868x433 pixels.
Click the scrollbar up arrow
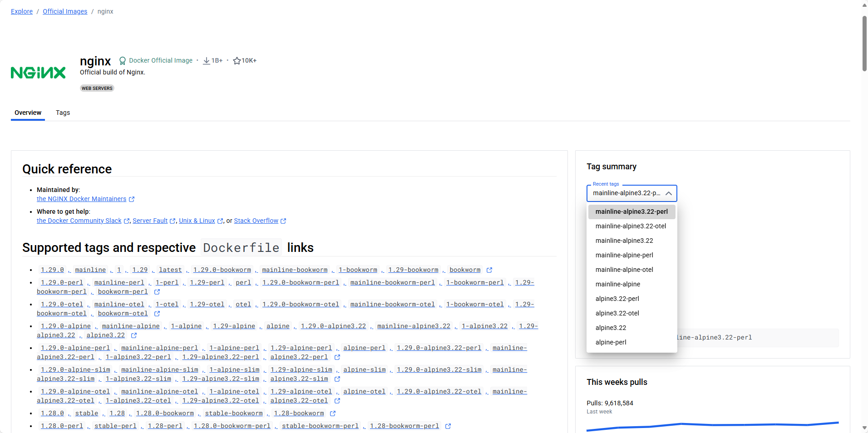[864, 5]
